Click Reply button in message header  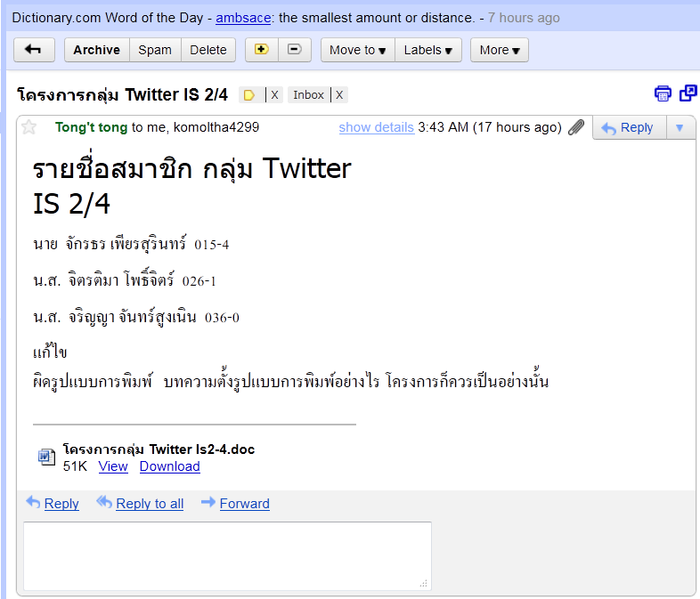(630, 127)
